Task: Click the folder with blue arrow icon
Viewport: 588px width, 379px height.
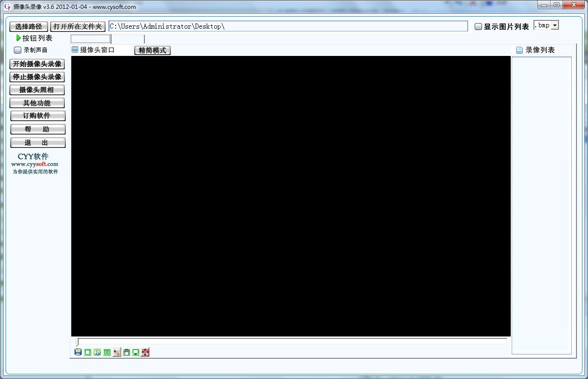Action: click(x=97, y=352)
